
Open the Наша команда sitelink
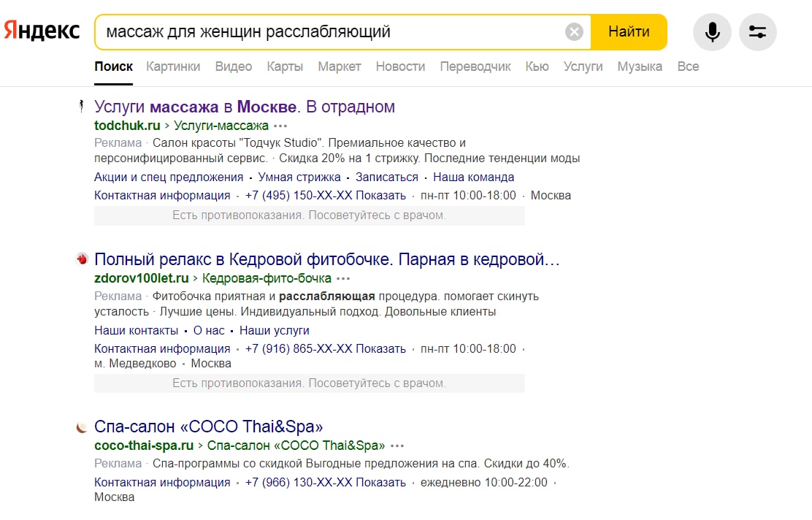click(x=473, y=177)
